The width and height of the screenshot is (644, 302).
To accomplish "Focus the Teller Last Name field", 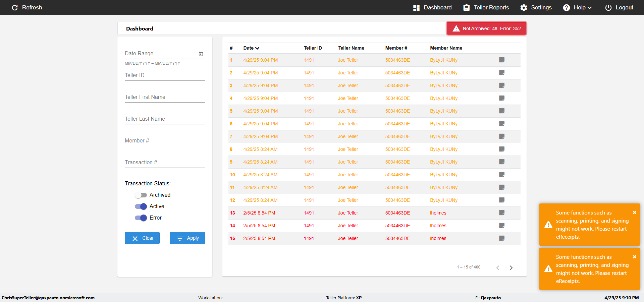I will click(165, 119).
